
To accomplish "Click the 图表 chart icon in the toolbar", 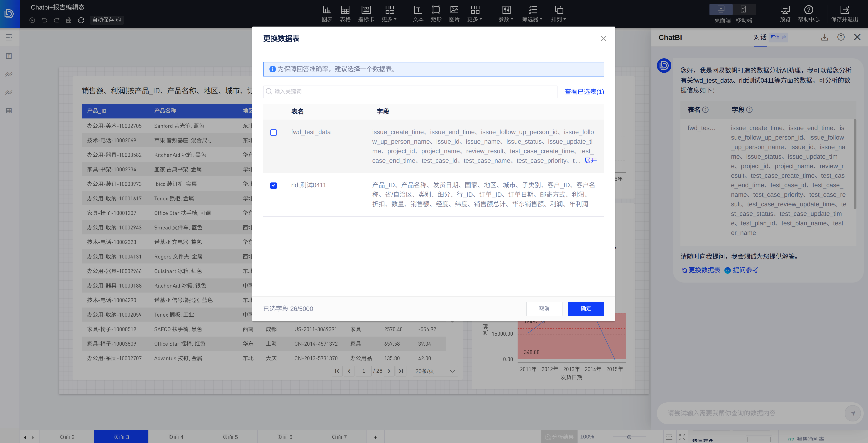I will [x=327, y=13].
